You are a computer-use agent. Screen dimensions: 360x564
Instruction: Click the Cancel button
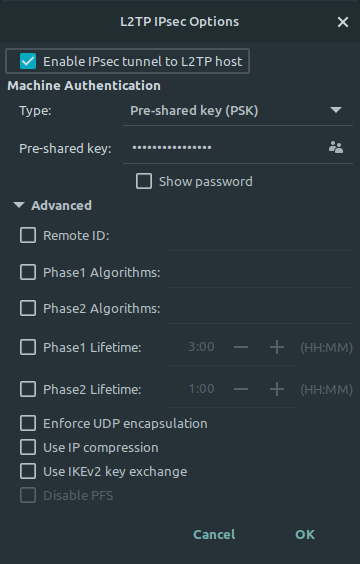[x=214, y=535]
